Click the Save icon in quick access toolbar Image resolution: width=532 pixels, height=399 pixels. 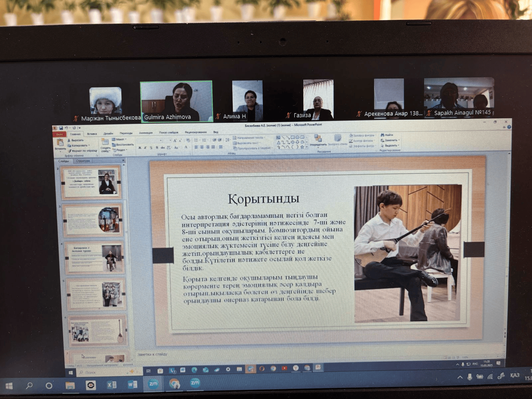coord(61,128)
